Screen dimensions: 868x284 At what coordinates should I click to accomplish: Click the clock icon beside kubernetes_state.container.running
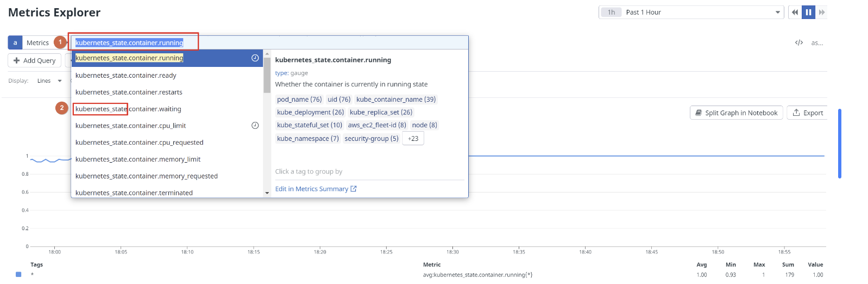[x=255, y=58]
